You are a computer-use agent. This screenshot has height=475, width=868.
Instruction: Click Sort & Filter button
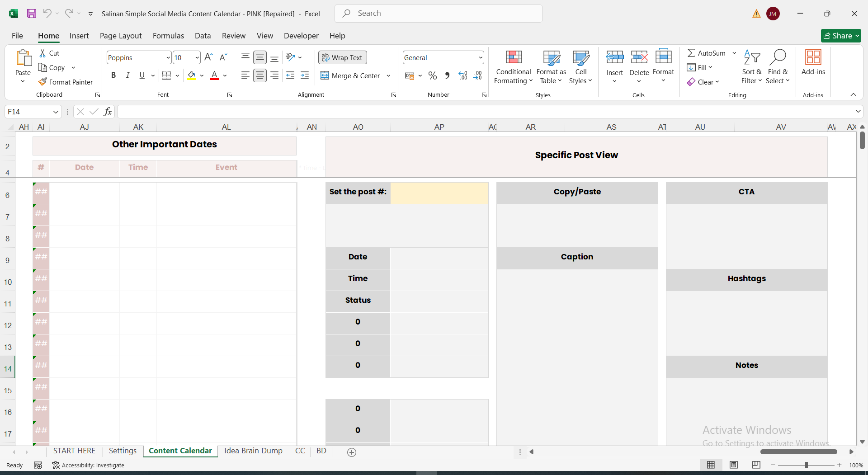point(751,67)
